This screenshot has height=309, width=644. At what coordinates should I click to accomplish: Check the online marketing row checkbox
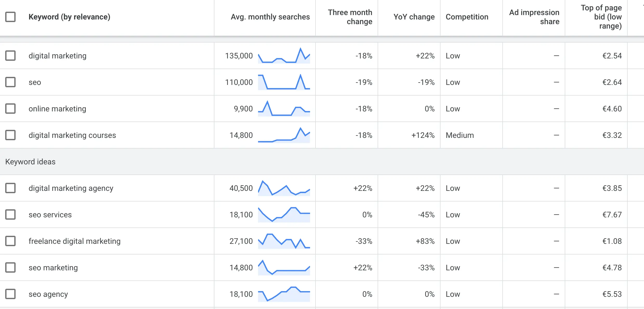click(10, 109)
